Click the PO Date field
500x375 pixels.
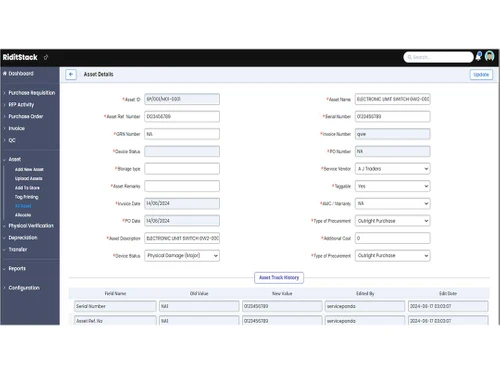[x=182, y=221]
